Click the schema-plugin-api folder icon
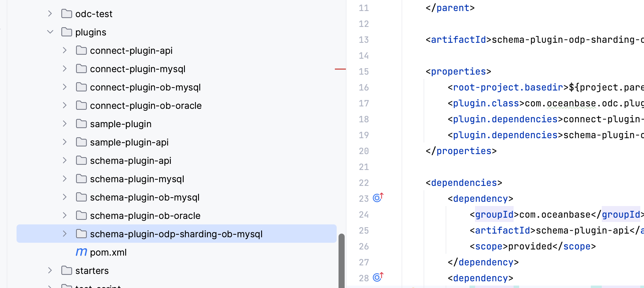Screen dimensions: 644x288 pyautogui.click(x=81, y=161)
